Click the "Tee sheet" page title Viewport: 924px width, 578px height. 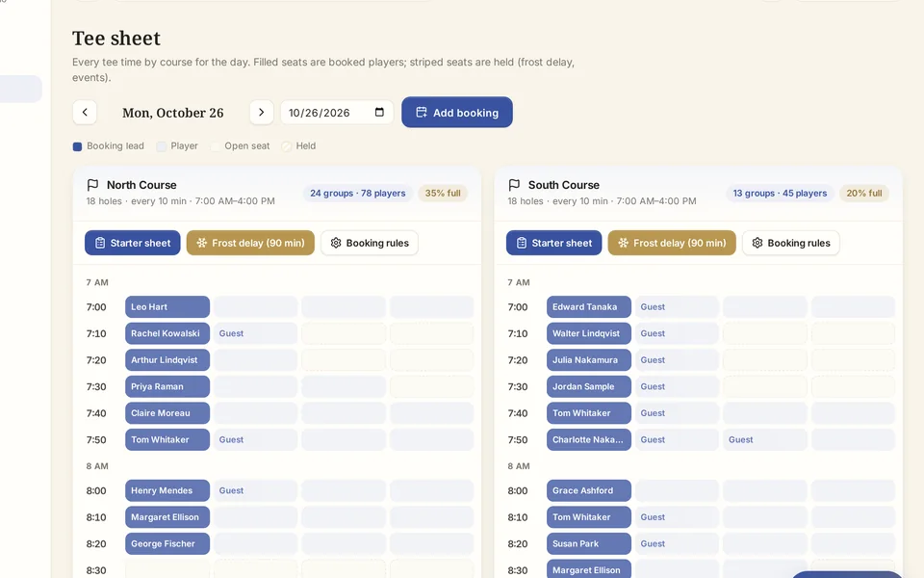(116, 39)
